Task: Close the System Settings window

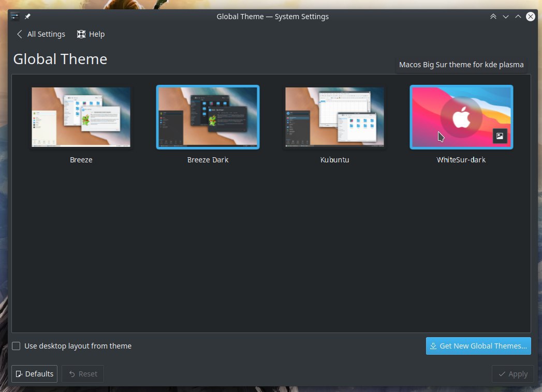Action: tap(530, 17)
